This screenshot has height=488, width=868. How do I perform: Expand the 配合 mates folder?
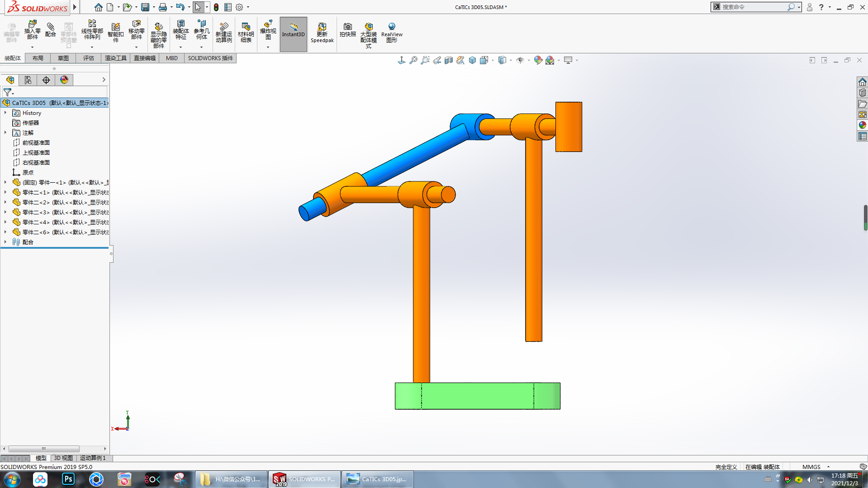pos(5,242)
